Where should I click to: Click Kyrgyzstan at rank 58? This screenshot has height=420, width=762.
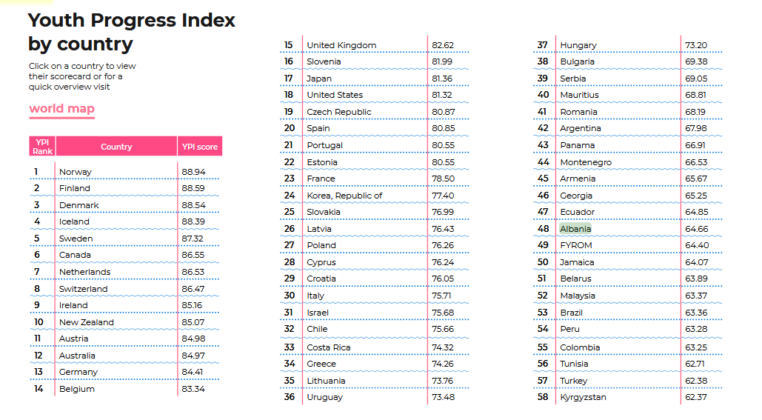[x=583, y=397]
